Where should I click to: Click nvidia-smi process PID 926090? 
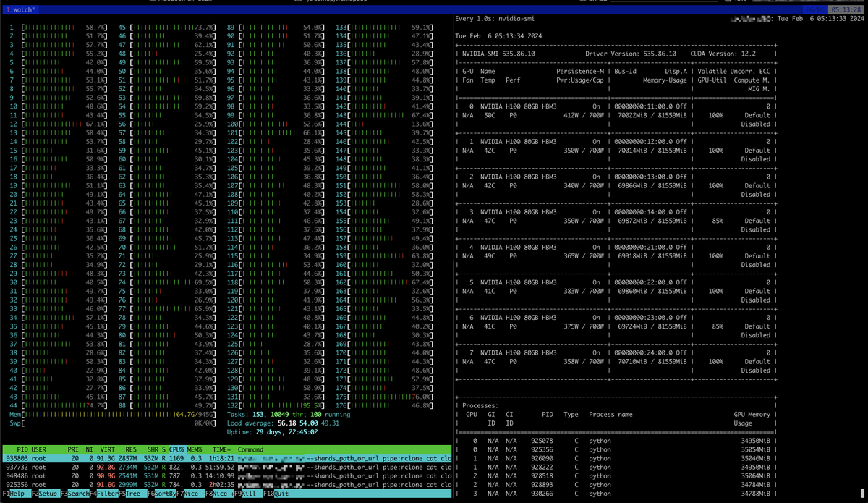(x=541, y=458)
